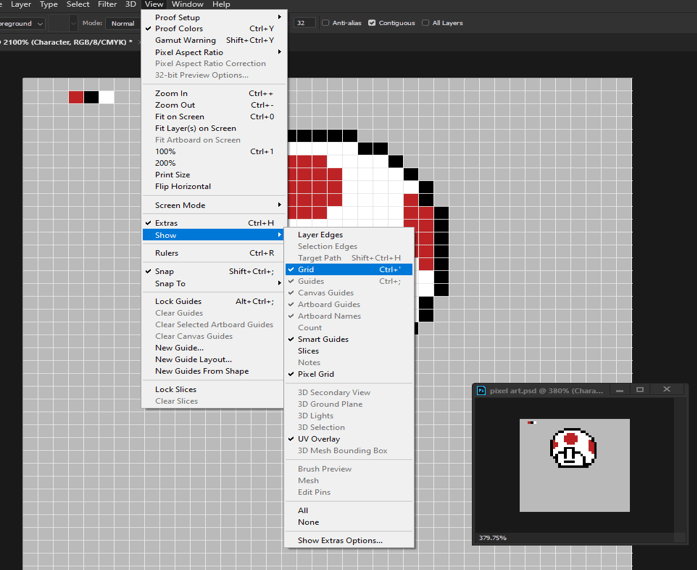The height and width of the screenshot is (570, 697).
Task: Toggle the Anti-alias checkbox
Action: [326, 23]
